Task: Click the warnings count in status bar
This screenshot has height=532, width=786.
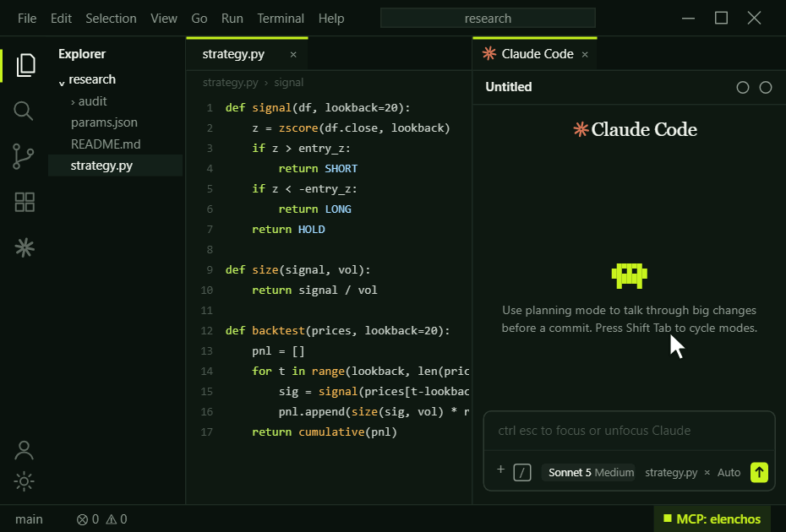Action: [117, 519]
